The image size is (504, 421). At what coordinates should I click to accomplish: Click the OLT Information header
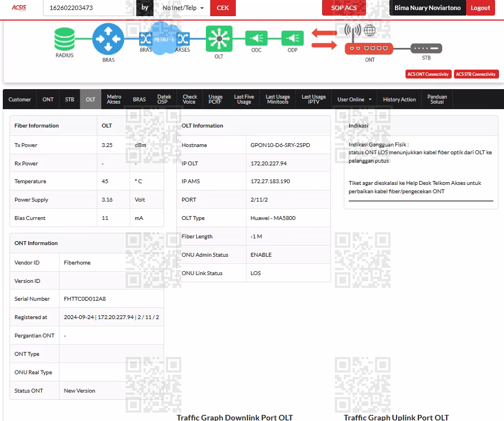202,125
